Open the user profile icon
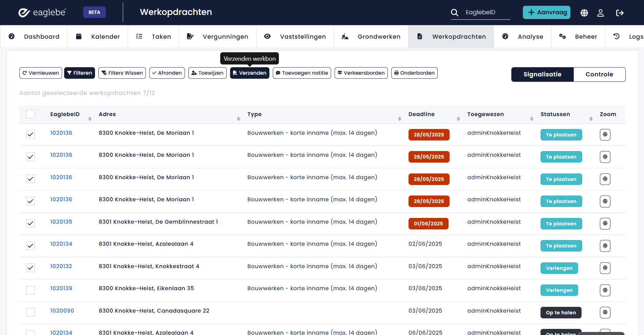 coord(601,13)
